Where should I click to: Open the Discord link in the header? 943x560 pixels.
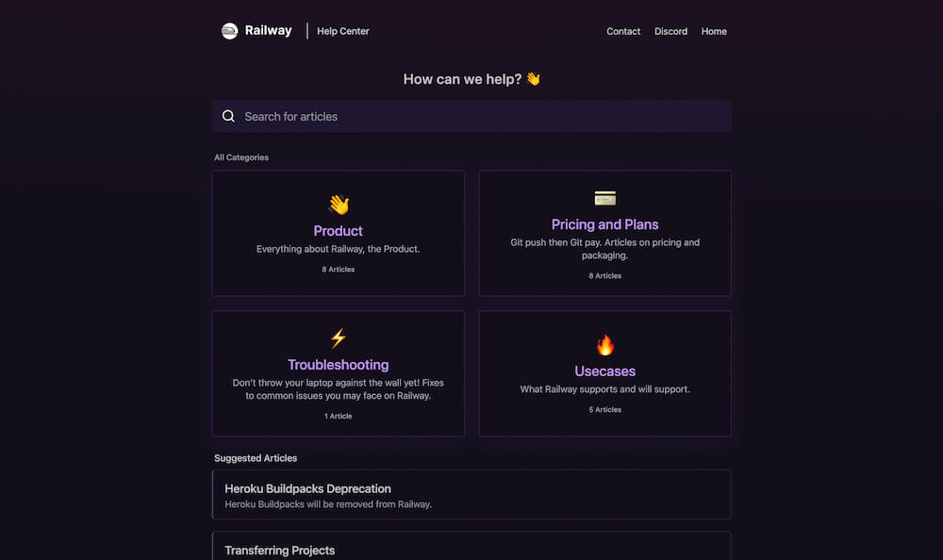pos(670,31)
